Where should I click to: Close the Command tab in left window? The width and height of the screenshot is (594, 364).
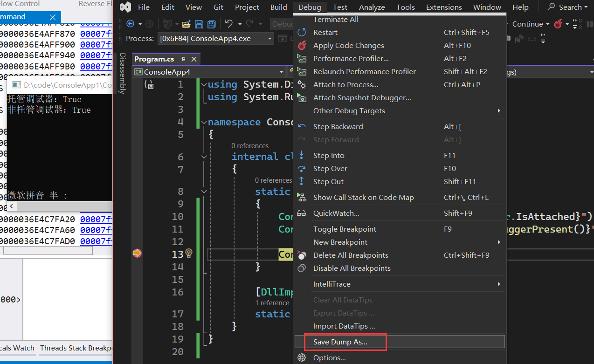click(x=52, y=17)
